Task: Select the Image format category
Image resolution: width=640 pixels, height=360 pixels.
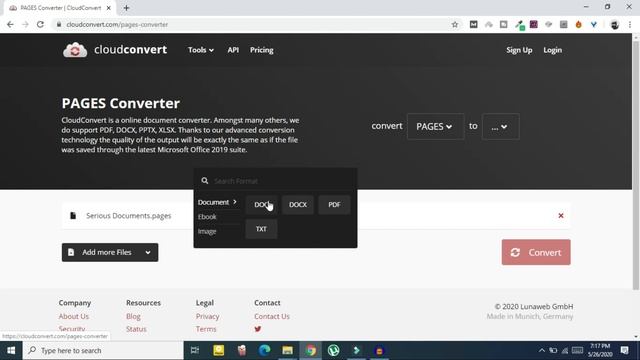Action: coord(207,231)
